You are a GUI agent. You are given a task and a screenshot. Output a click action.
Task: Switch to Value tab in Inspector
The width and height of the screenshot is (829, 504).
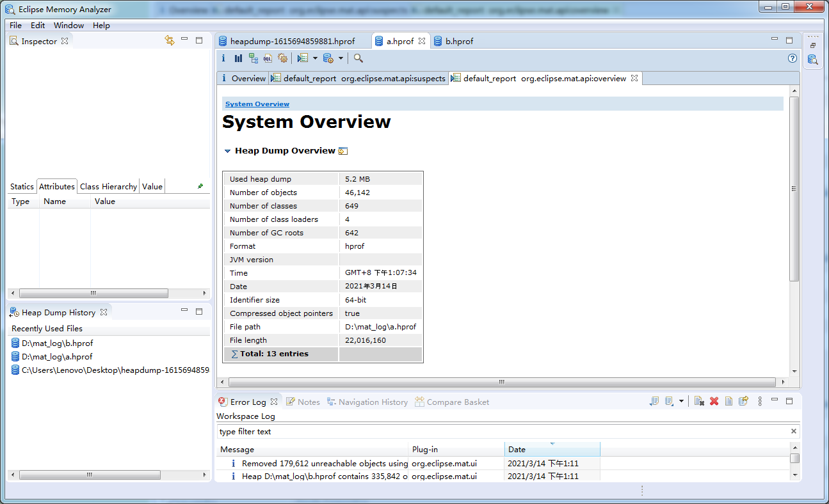click(152, 186)
